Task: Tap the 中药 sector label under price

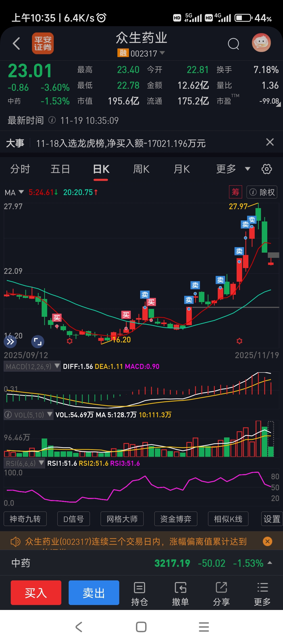Action: tap(14, 101)
